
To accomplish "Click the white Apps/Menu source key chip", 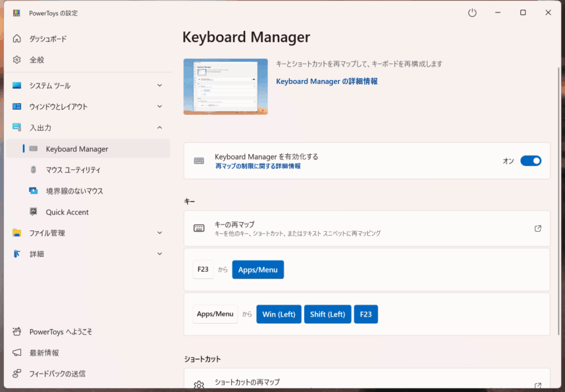I will pos(215,314).
